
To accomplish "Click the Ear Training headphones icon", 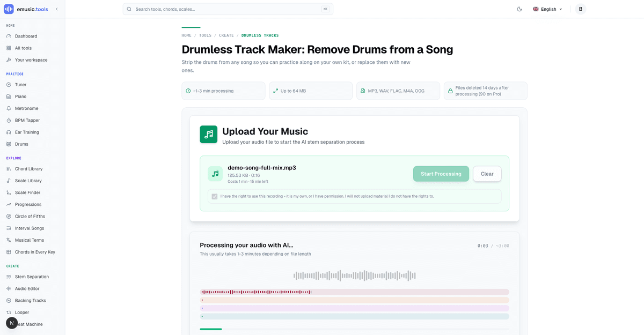I will 9,132.
